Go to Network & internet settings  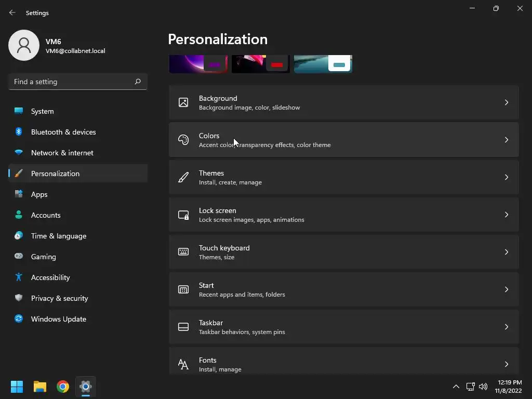point(62,153)
